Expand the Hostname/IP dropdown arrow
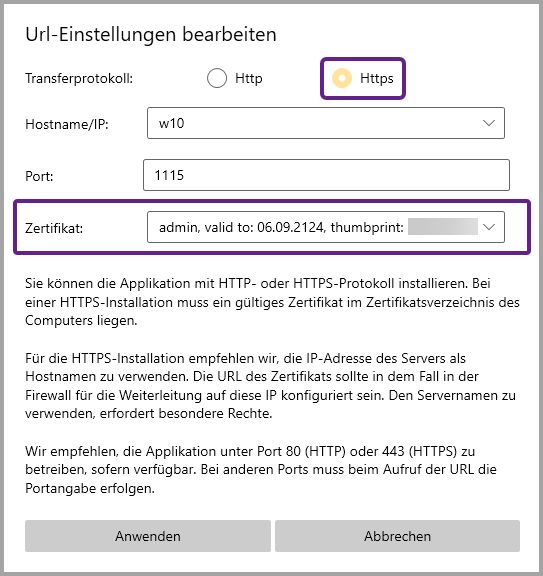Screen dimensions: 543x576 tap(489, 123)
